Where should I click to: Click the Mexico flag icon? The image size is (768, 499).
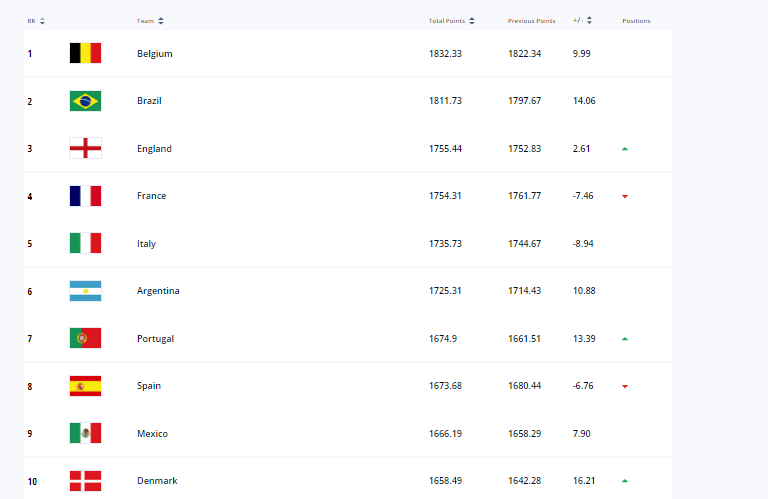tap(85, 433)
